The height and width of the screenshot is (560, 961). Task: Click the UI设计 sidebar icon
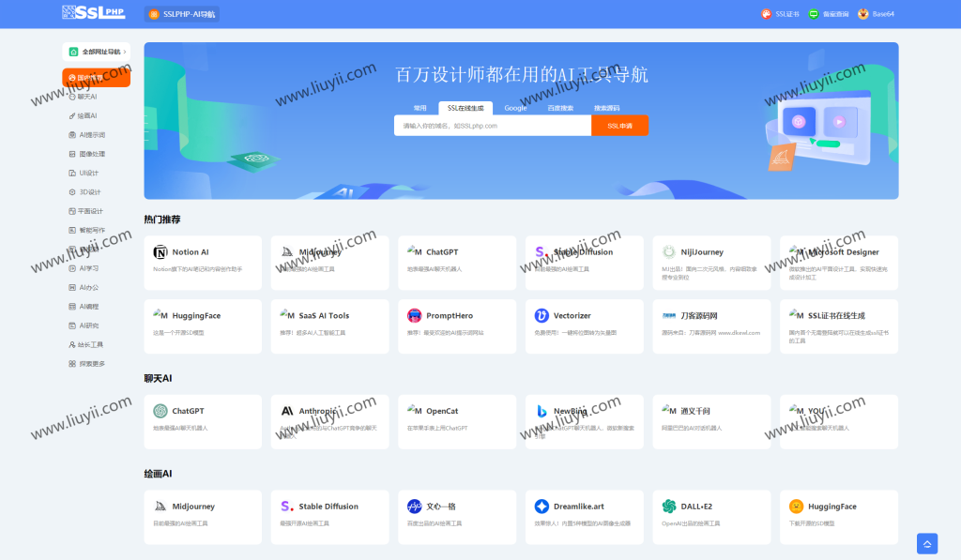coord(72,173)
